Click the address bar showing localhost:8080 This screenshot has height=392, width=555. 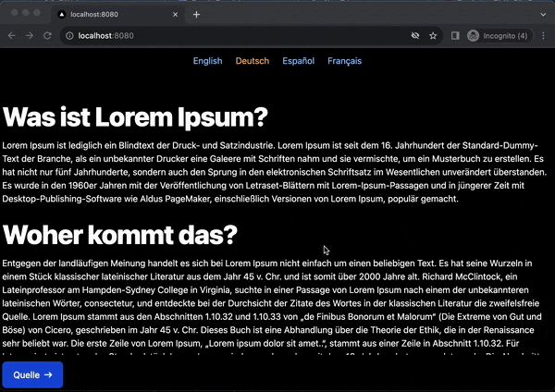coord(231,36)
